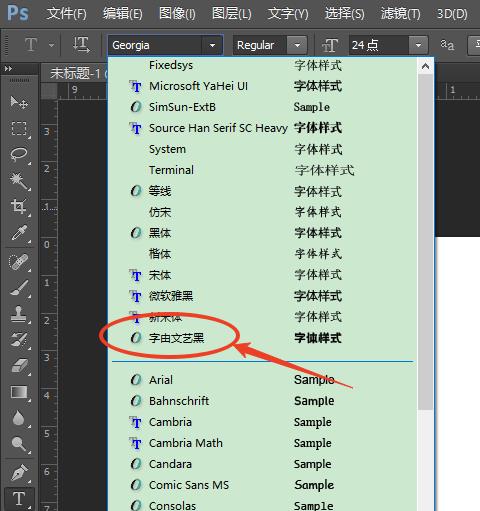
Task: Select the Clone Stamp tool
Action: 19,314
